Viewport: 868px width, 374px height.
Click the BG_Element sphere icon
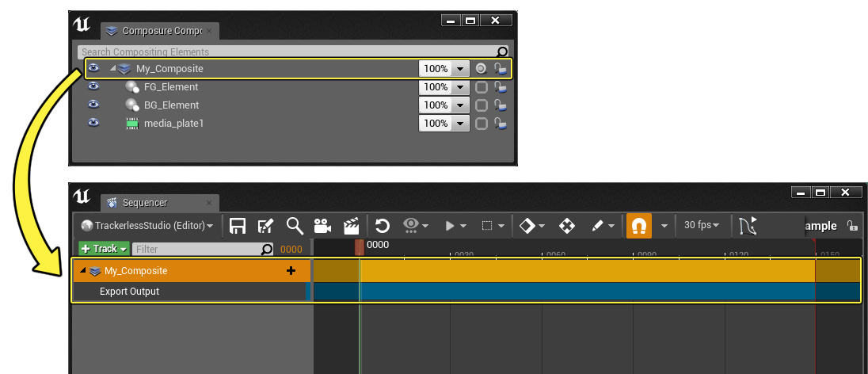pos(131,105)
